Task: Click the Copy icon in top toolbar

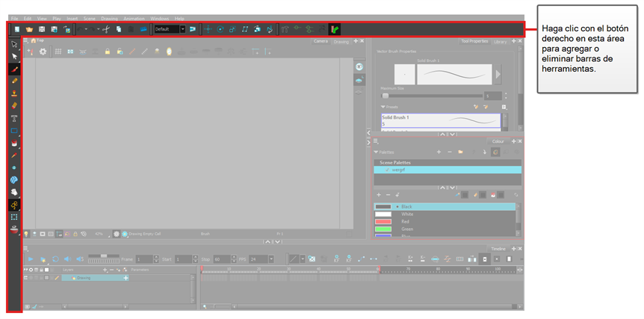Action: tap(118, 29)
